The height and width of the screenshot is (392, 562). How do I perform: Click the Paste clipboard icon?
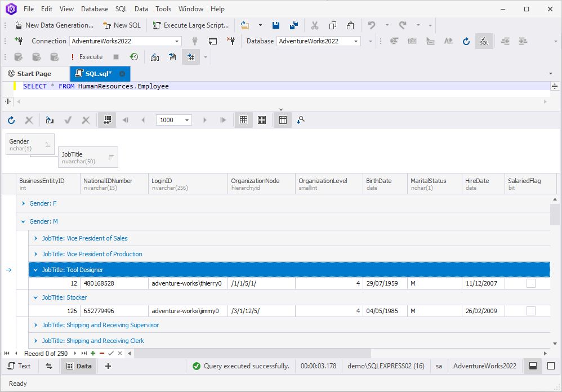tap(350, 25)
